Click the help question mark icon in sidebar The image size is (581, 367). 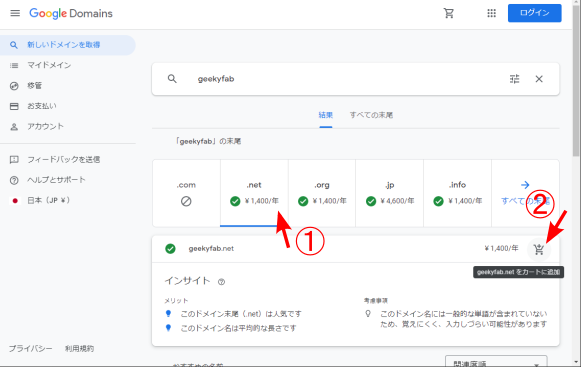click(x=14, y=181)
